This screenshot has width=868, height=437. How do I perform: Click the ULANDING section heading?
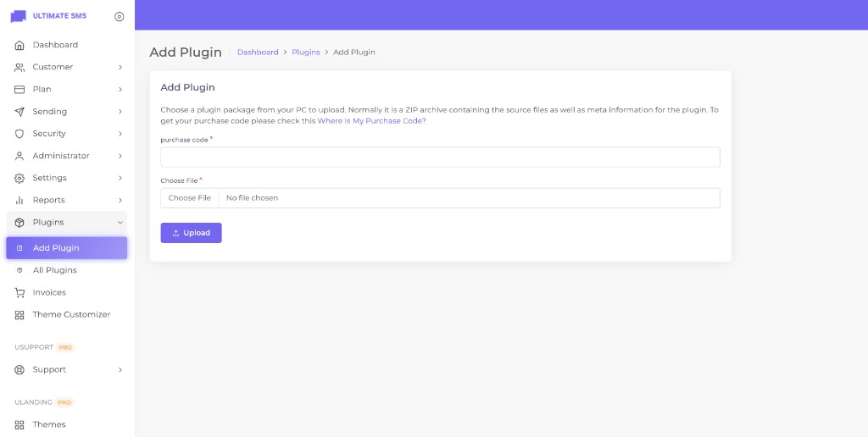[x=34, y=402]
